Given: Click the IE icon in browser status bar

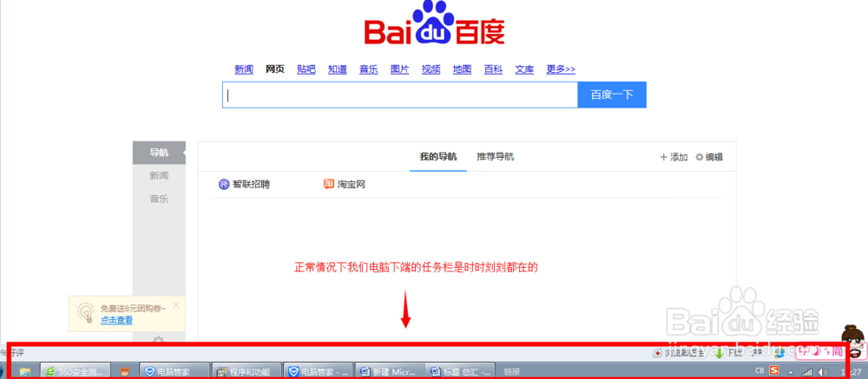Looking at the screenshot, I should click(780, 352).
